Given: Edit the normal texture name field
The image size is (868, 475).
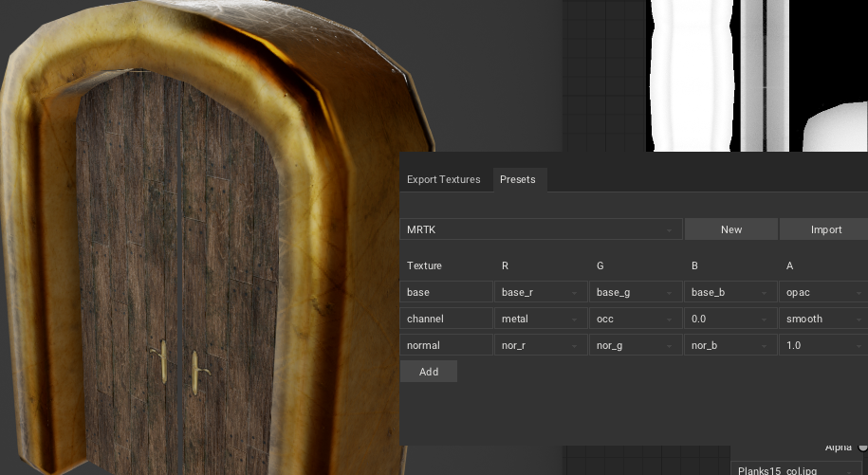Looking at the screenshot, I should pos(446,345).
